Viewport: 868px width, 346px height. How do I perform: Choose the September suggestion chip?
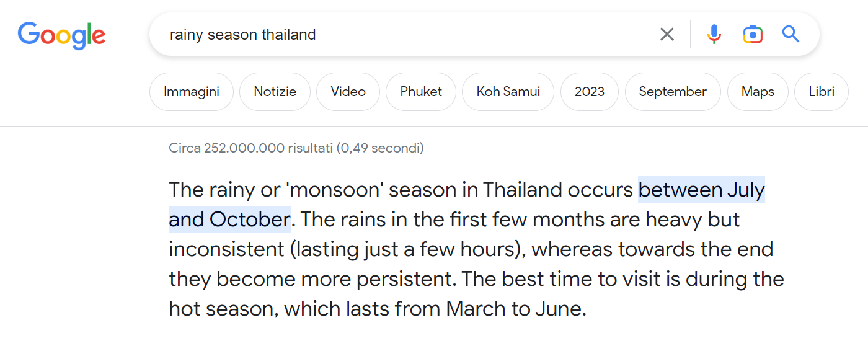point(673,92)
